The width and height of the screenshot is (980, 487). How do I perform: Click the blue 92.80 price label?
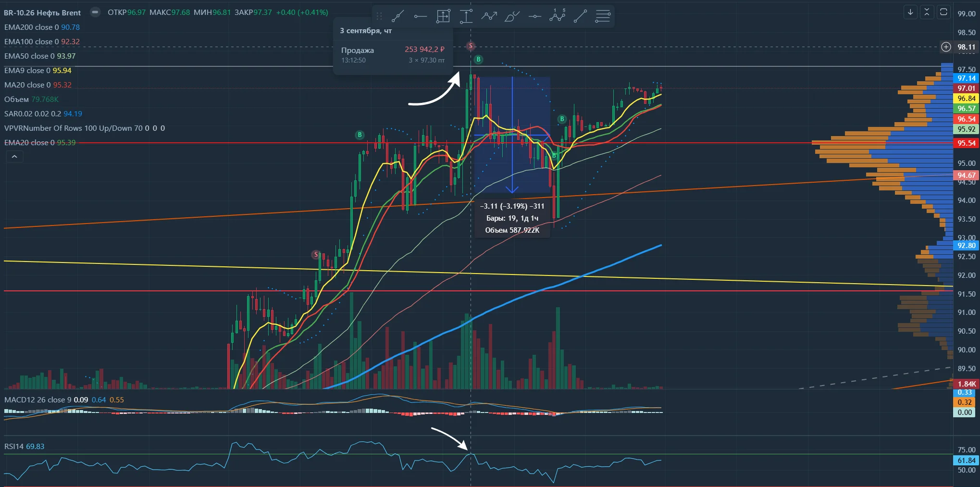point(966,246)
